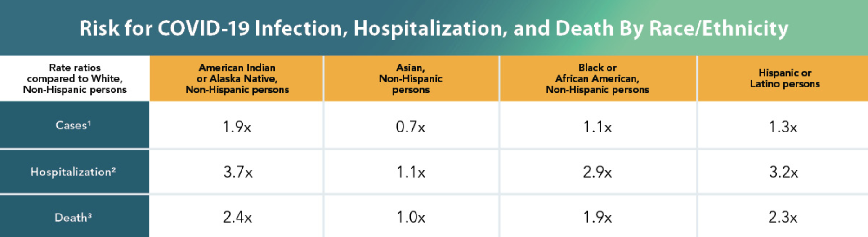Click the 2.9x Hospitalization value
This screenshot has width=868, height=237.
pyautogui.click(x=597, y=172)
